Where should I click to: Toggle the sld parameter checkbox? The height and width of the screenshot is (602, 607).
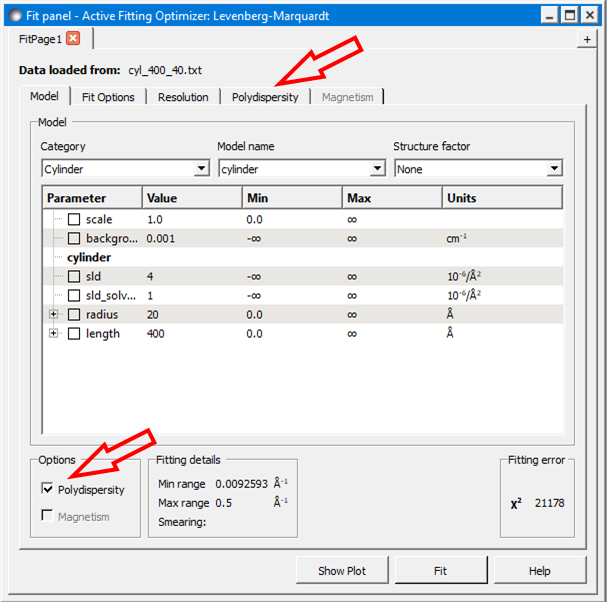point(74,276)
